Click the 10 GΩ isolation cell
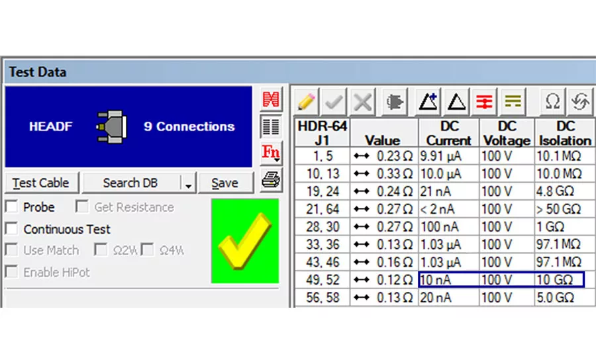Image resolution: width=596 pixels, height=364 pixels. pos(560,280)
